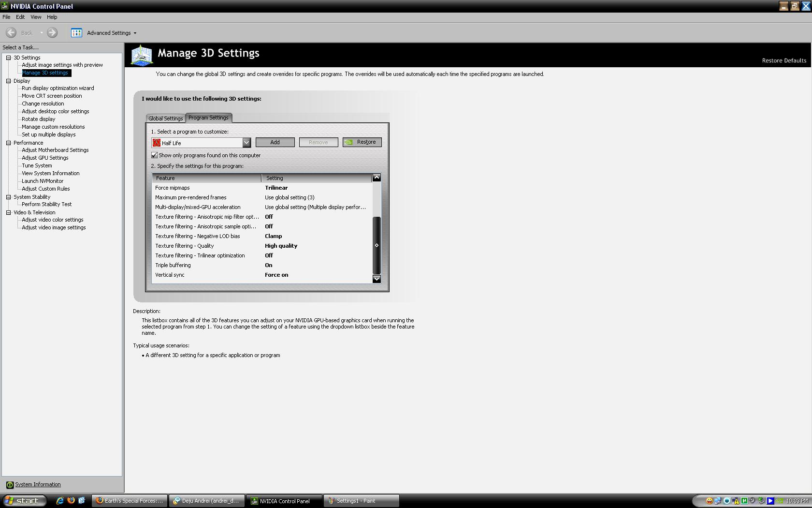Open Adjust GPU Settings
Viewport: 812px width, 508px height.
(x=45, y=158)
